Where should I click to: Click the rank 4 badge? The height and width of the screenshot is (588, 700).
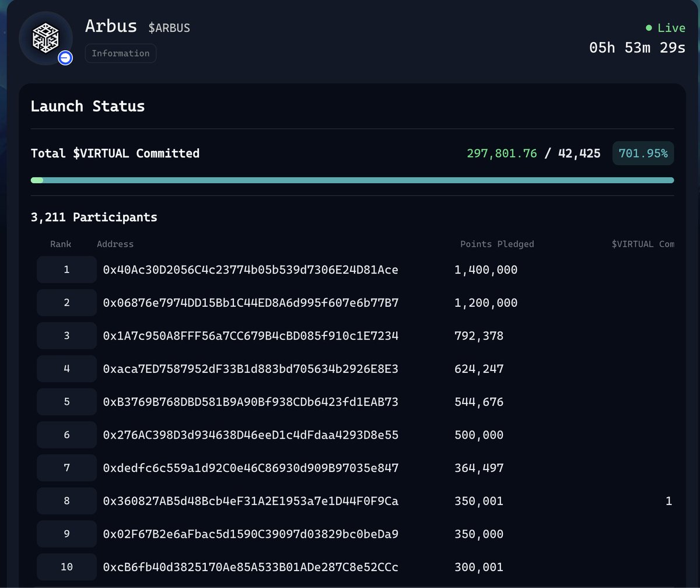[66, 369]
